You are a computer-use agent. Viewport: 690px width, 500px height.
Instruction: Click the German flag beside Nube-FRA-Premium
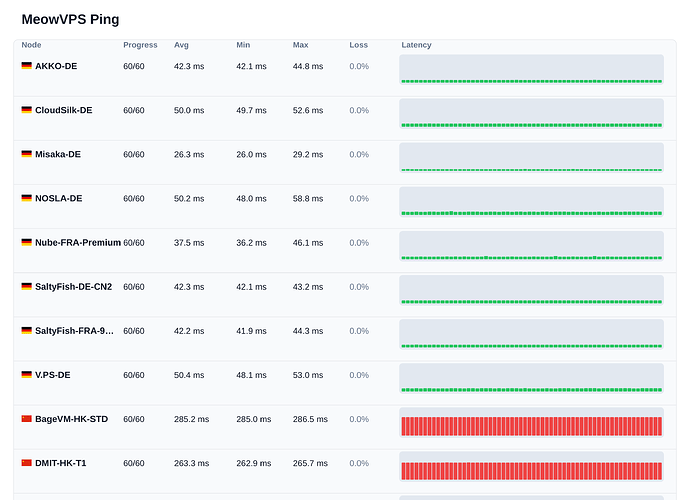pos(26,242)
